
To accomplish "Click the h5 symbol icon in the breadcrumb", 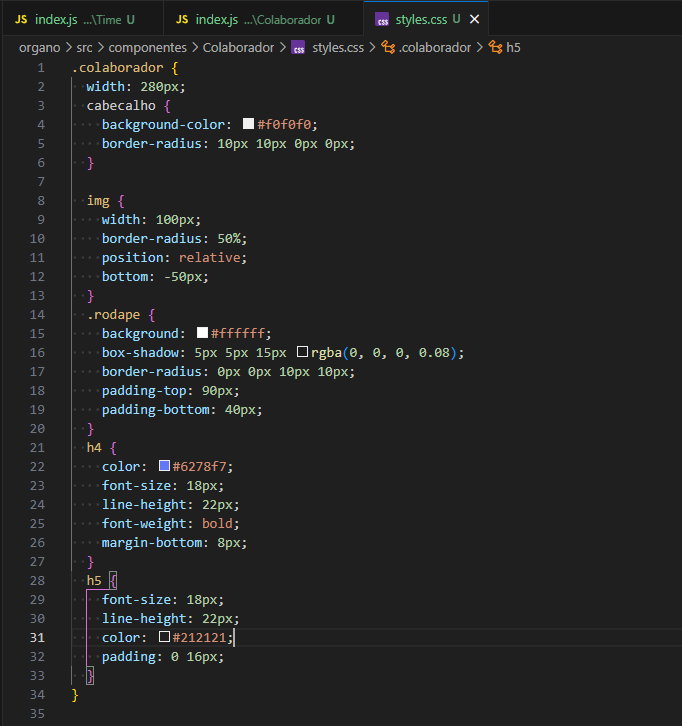I will 495,47.
